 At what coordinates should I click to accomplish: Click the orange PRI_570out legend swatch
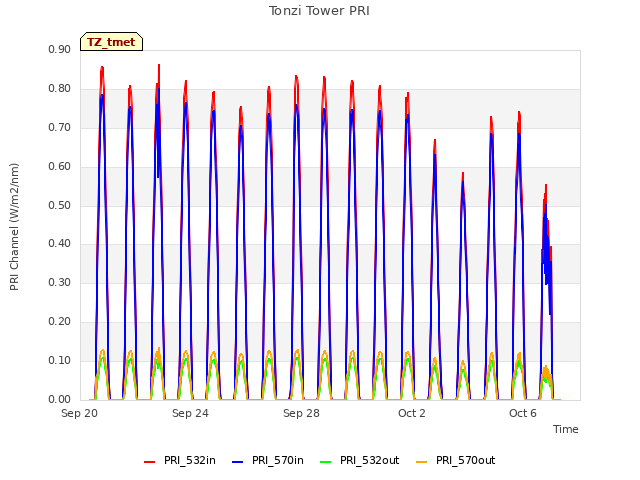(x=422, y=462)
